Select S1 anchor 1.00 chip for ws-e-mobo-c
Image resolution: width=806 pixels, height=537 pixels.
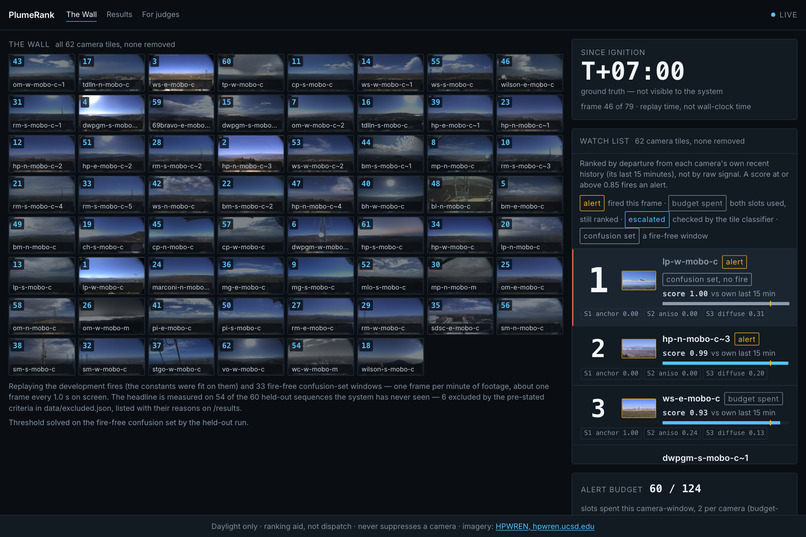click(x=611, y=433)
